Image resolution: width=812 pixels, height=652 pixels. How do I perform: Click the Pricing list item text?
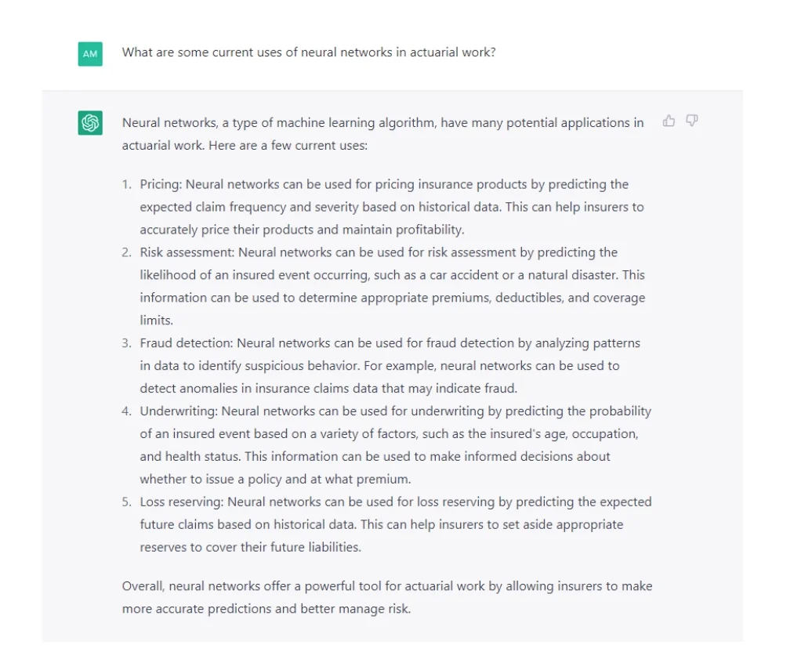coord(384,207)
